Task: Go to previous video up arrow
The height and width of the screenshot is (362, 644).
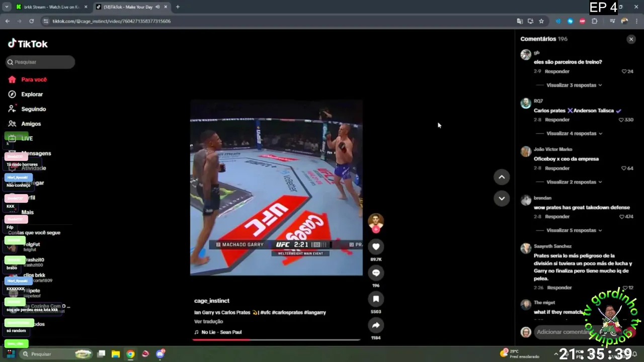Action: pyautogui.click(x=502, y=177)
